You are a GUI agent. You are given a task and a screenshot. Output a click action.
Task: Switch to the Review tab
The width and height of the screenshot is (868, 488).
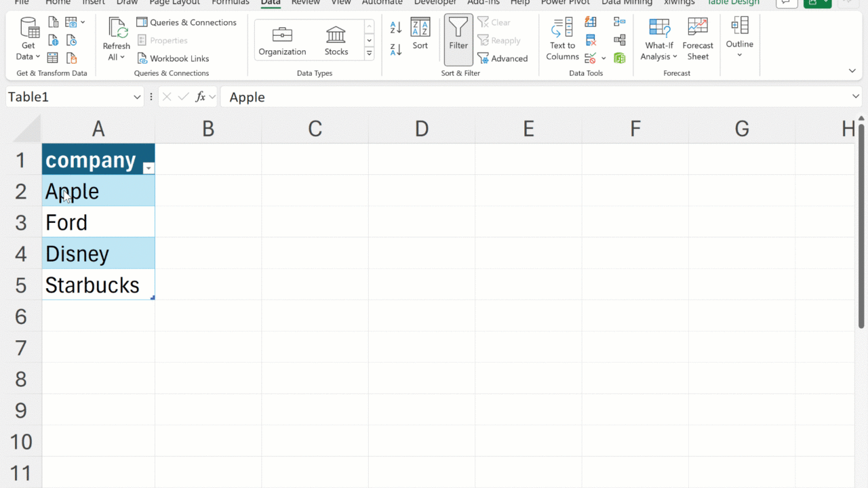(305, 3)
